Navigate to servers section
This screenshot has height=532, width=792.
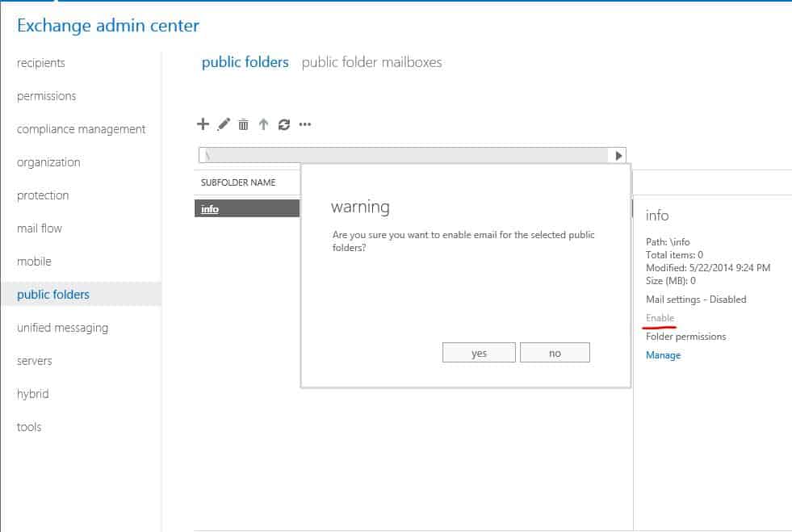(x=34, y=361)
